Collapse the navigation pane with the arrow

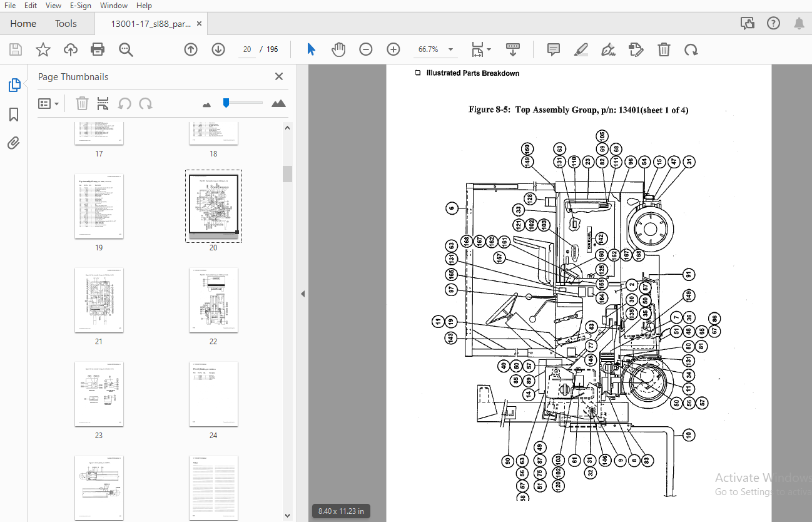pos(303,294)
